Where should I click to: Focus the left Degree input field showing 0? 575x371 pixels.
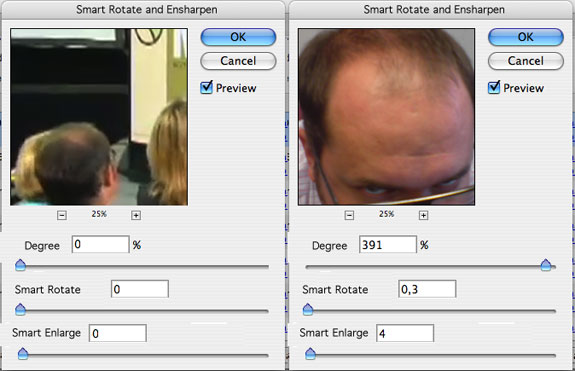coord(100,245)
